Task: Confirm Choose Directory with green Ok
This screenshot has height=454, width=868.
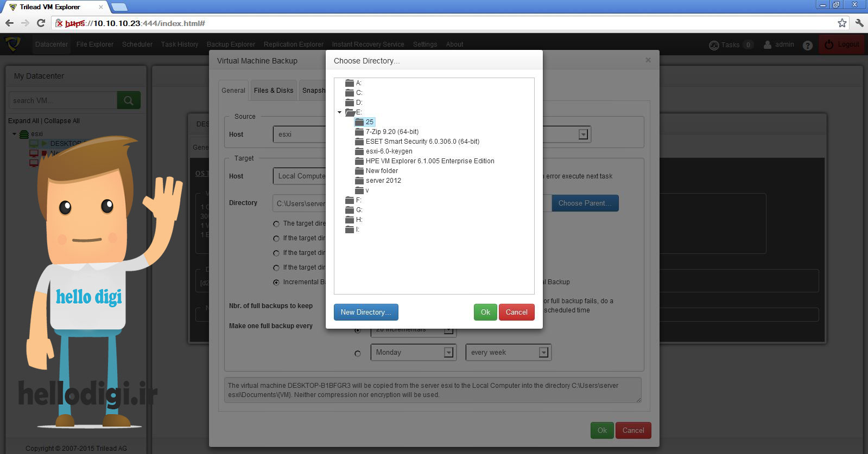Action: coord(485,312)
